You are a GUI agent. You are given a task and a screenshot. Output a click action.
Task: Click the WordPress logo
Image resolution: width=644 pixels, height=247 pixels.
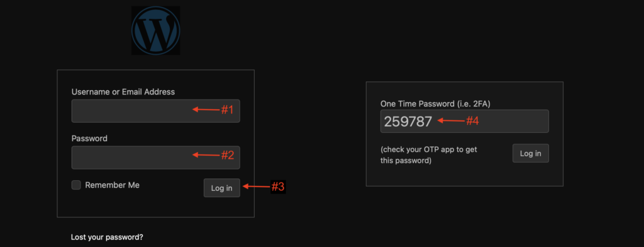(x=156, y=30)
